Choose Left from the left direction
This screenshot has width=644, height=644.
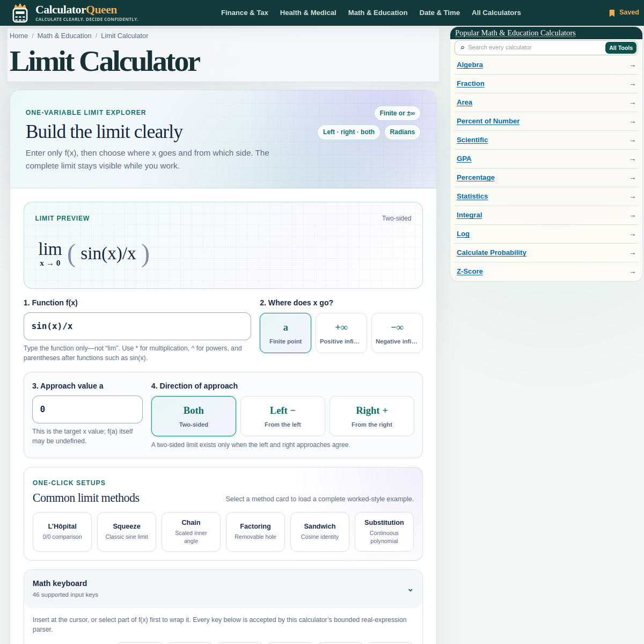pyautogui.click(x=283, y=416)
